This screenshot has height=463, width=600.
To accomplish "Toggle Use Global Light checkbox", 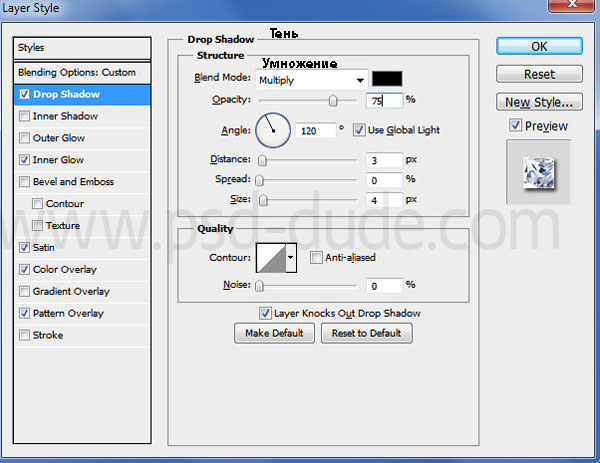I will (x=359, y=130).
